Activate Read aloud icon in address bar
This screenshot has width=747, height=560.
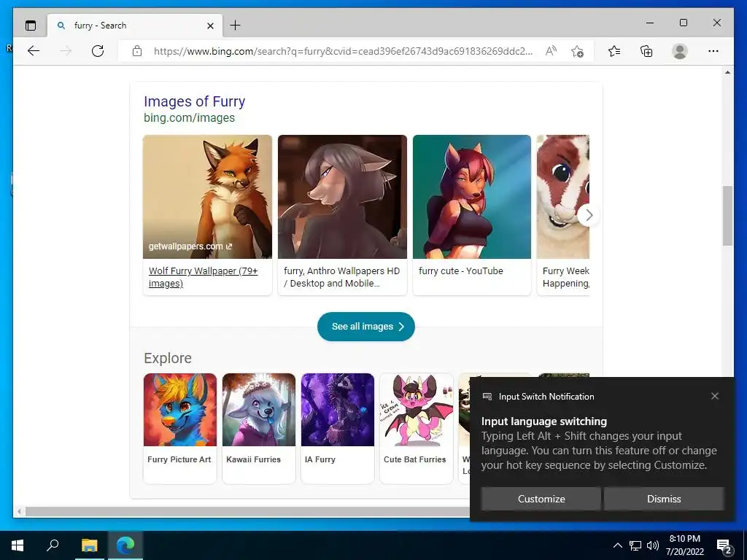[x=551, y=51]
